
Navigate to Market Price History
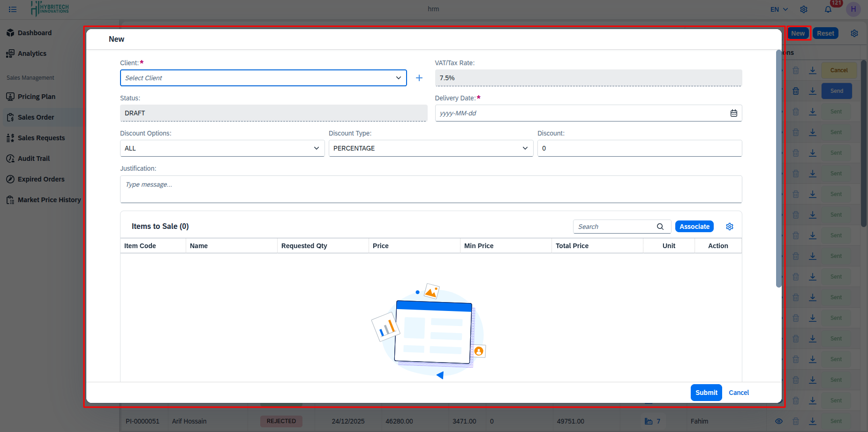(x=49, y=199)
